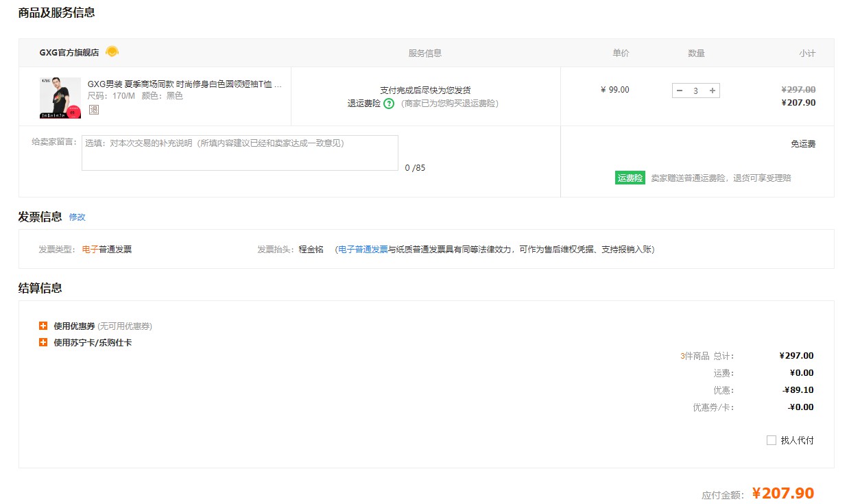Click 修改 link beside 发票信息
Screen dimensions: 849x504
[x=77, y=217]
